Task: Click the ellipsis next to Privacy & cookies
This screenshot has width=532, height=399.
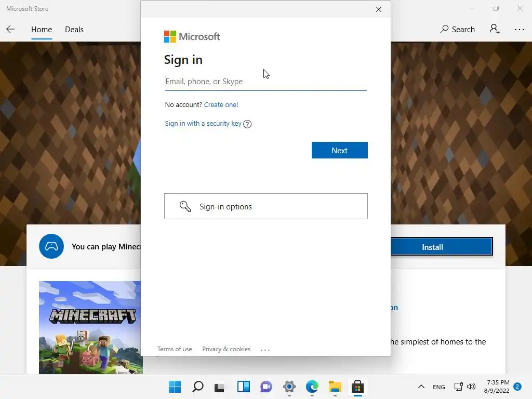Action: [265, 350]
